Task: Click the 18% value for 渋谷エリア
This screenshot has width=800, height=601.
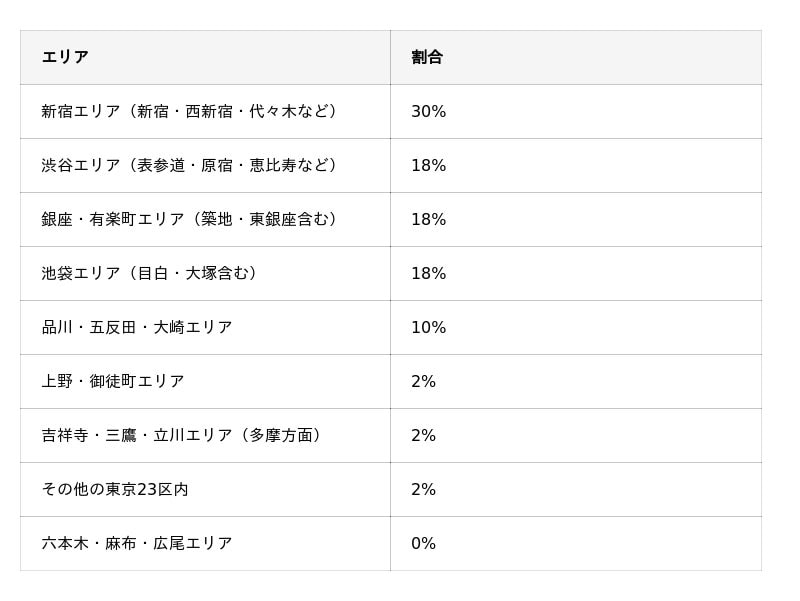Action: pyautogui.click(x=428, y=166)
